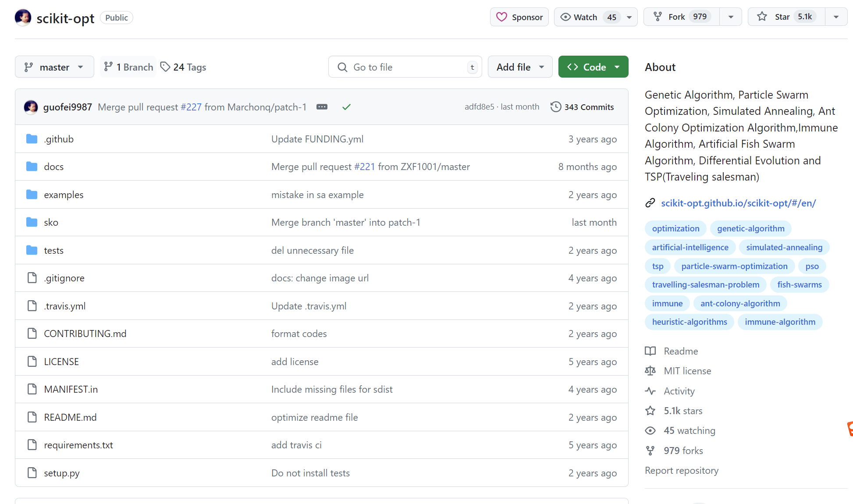Select the heuristic-algorithms topic tag
Image resolution: width=853 pixels, height=504 pixels.
[690, 322]
